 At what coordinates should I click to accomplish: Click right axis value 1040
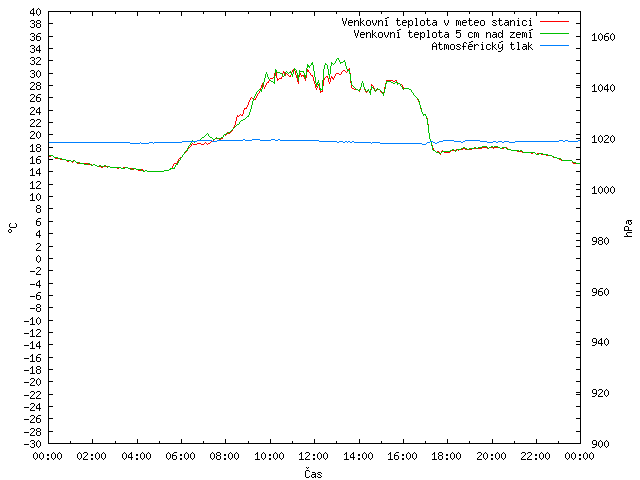coord(603,88)
